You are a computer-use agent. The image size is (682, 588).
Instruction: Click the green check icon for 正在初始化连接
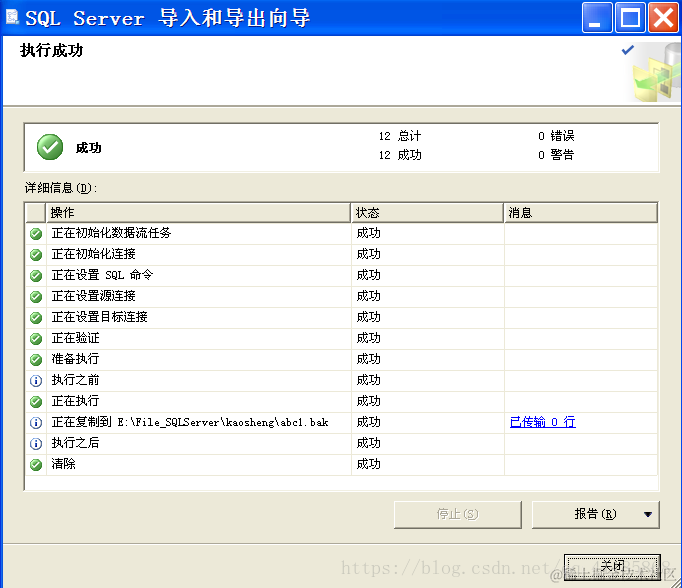[x=36, y=254]
